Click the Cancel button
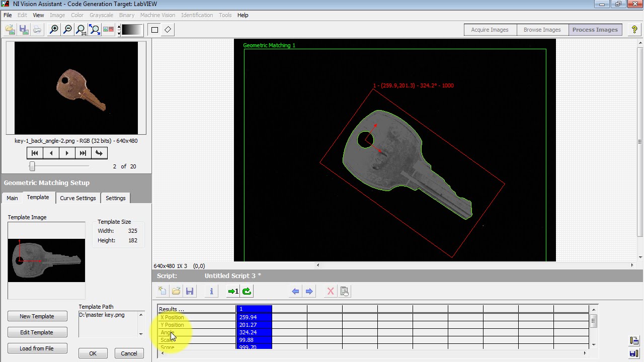The width and height of the screenshot is (644, 362). pyautogui.click(x=129, y=353)
